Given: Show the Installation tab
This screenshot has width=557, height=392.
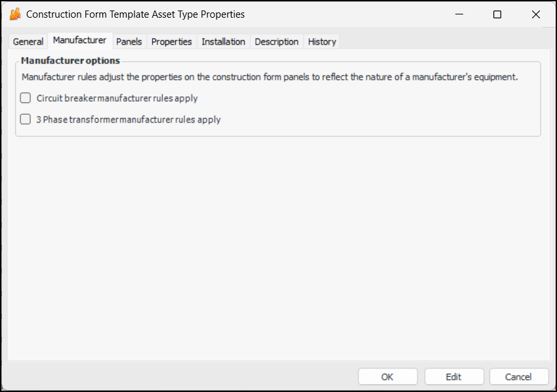Looking at the screenshot, I should coord(223,41).
